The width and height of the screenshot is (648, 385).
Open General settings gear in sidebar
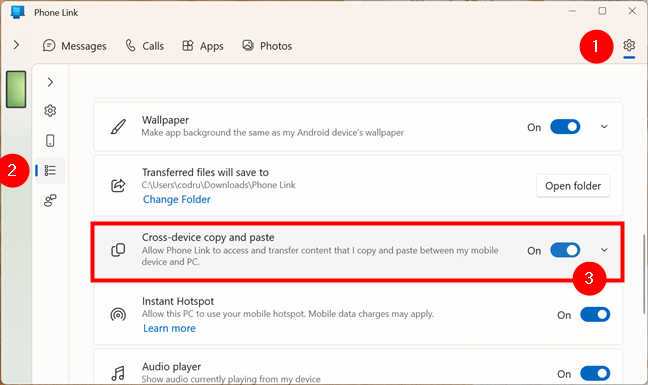50,111
